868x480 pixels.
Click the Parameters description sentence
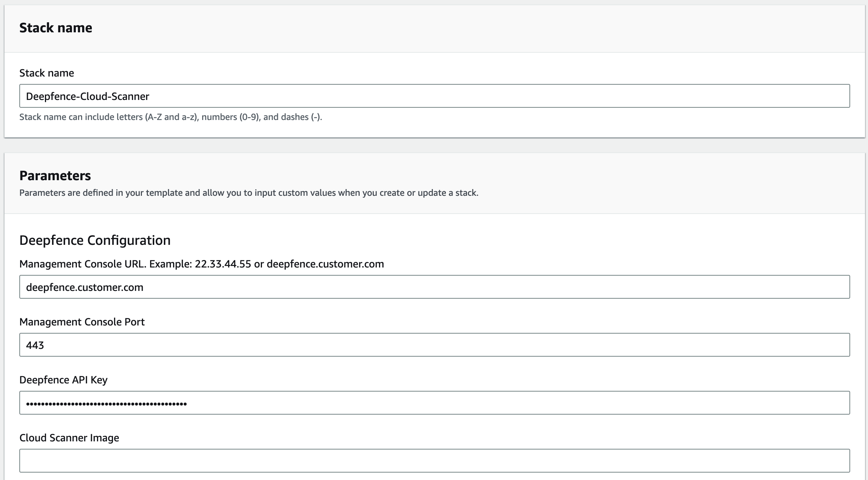point(249,193)
